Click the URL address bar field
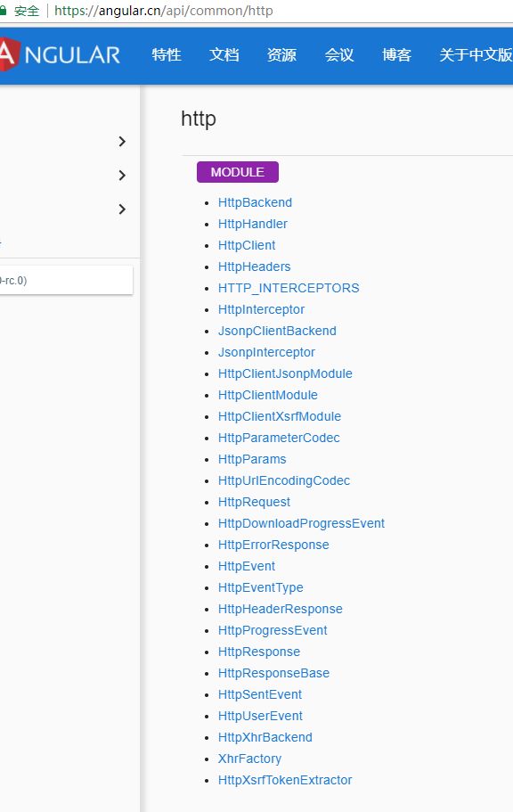Screen dimensions: 513x812 click(280, 11)
